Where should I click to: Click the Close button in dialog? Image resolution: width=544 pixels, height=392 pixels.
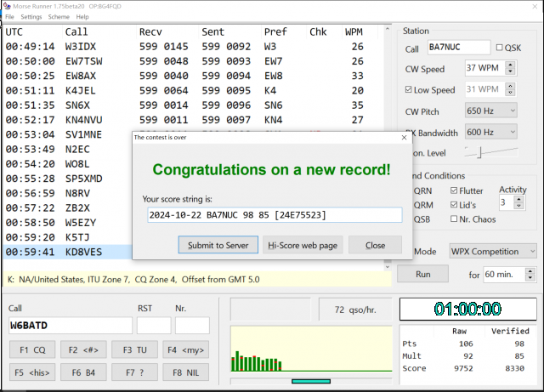[375, 245]
